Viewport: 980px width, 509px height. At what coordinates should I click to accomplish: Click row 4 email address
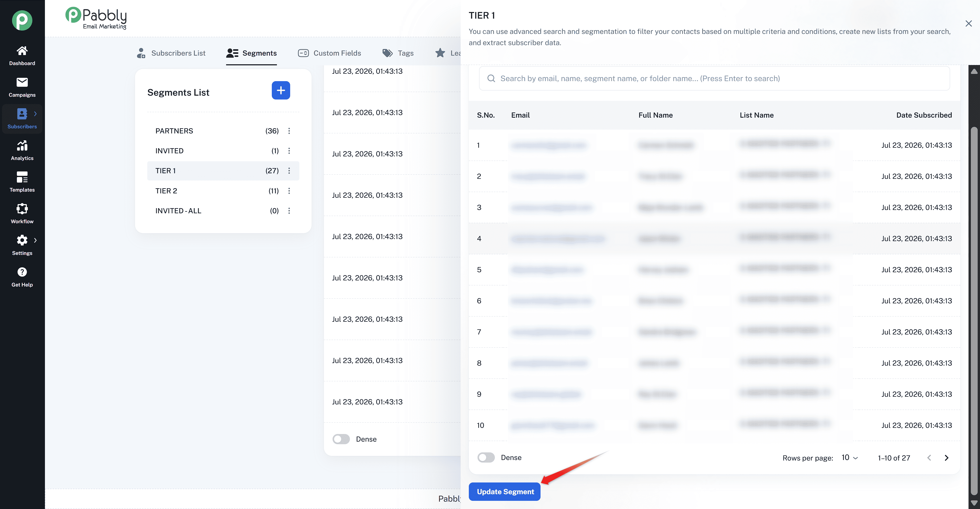click(558, 239)
